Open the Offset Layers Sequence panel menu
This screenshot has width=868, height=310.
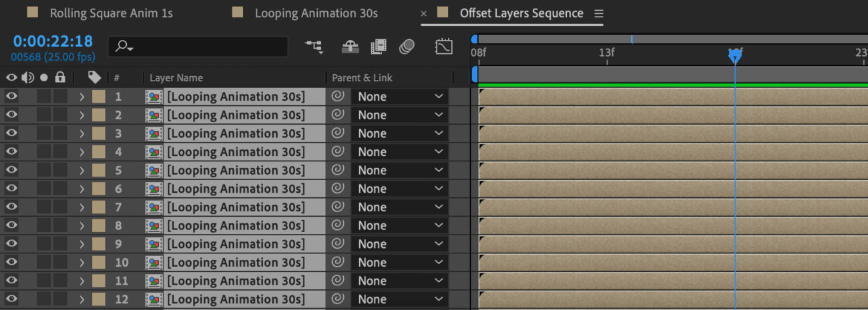599,13
